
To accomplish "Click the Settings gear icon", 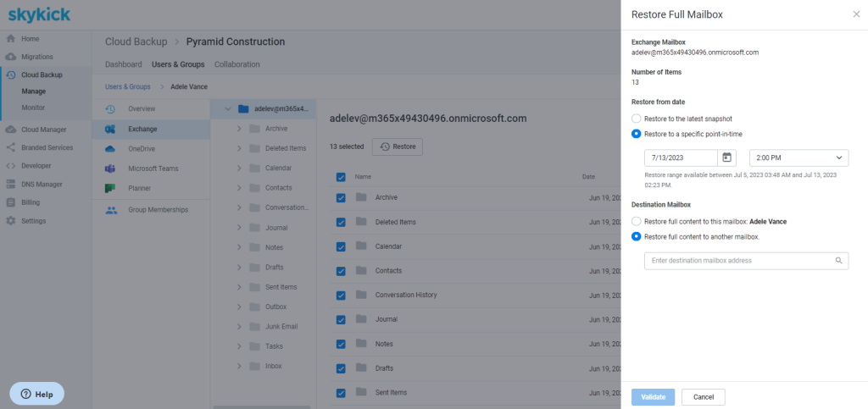I will 10,220.
